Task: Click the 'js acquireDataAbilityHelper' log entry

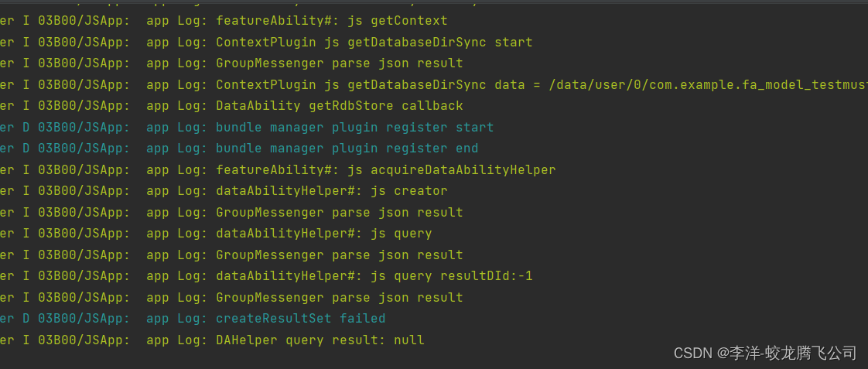Action: 278,170
